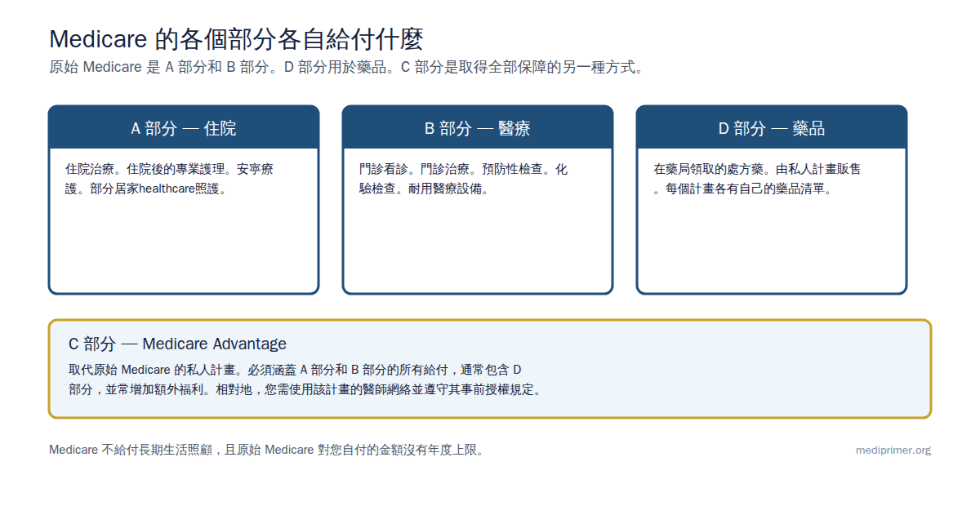Select the "D 部分 — 藥品" card header
This screenshot has height=506, width=980.
(772, 128)
